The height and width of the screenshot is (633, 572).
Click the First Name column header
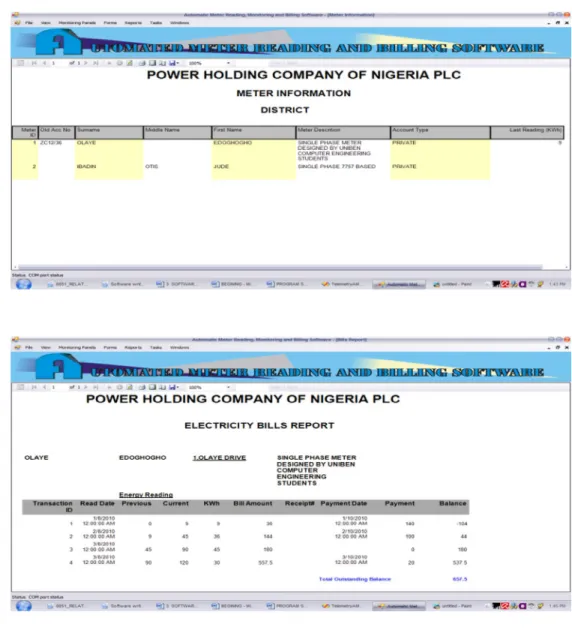(254, 132)
